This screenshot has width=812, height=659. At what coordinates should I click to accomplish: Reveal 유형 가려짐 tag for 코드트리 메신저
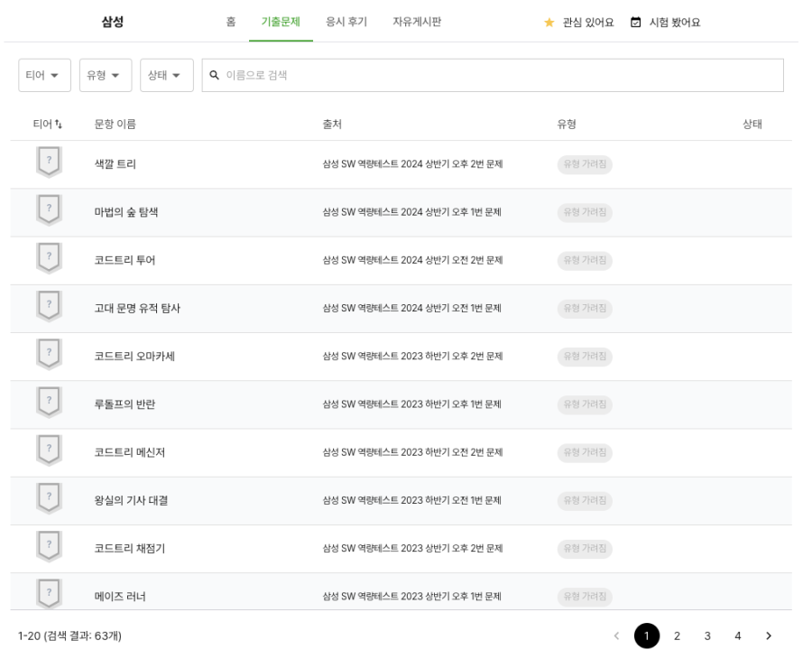(585, 452)
